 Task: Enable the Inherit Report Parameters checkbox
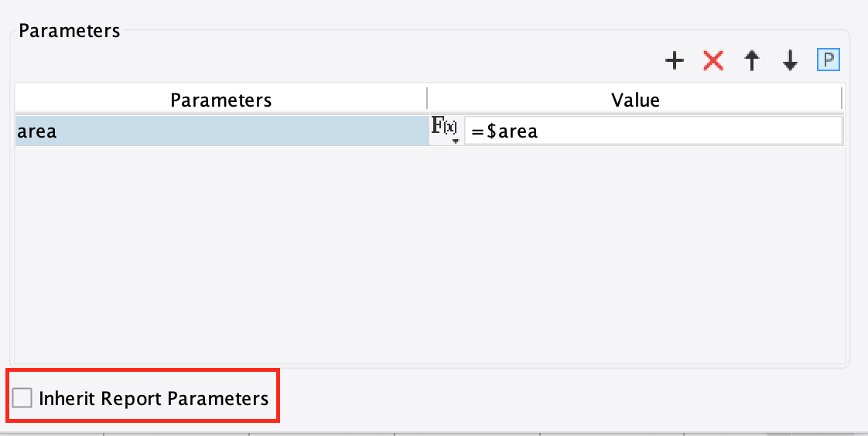click(x=22, y=398)
